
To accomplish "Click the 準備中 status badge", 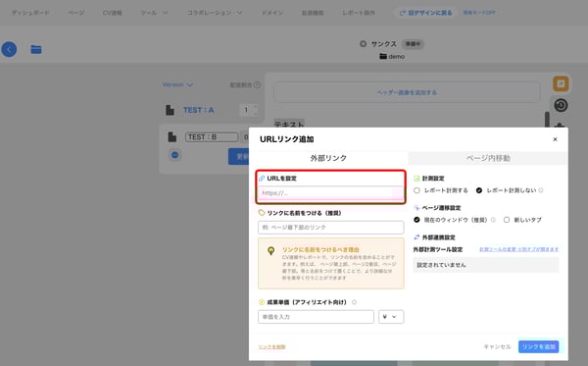I will coord(413,44).
